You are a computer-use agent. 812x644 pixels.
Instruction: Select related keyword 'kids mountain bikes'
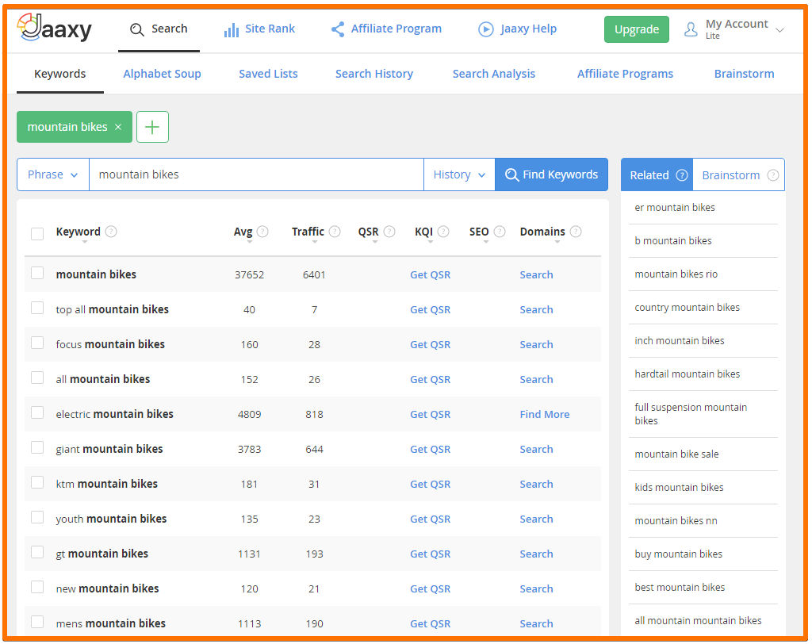click(x=679, y=487)
